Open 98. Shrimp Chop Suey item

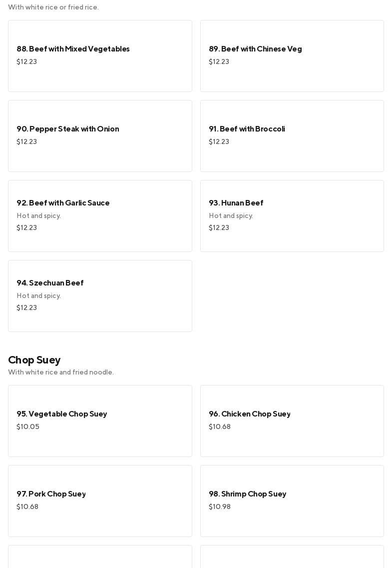pyautogui.click(x=292, y=501)
